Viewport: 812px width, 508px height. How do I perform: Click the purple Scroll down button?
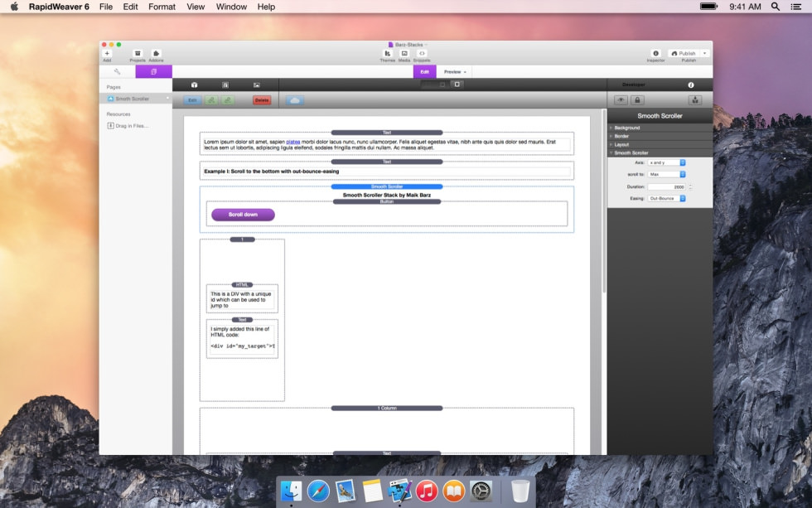243,215
